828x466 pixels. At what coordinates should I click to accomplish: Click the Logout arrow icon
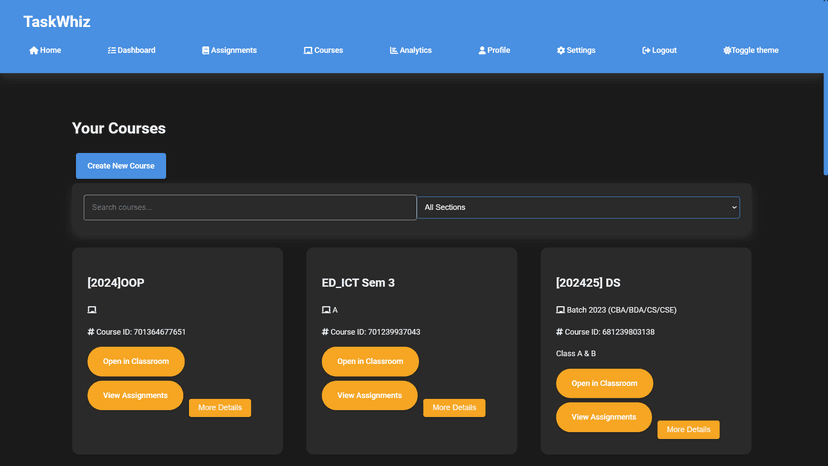pos(646,50)
